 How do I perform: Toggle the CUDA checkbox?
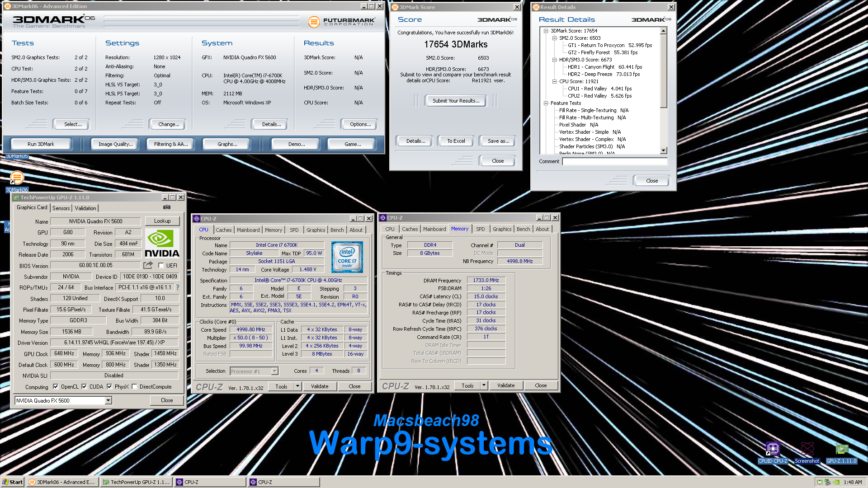(84, 387)
